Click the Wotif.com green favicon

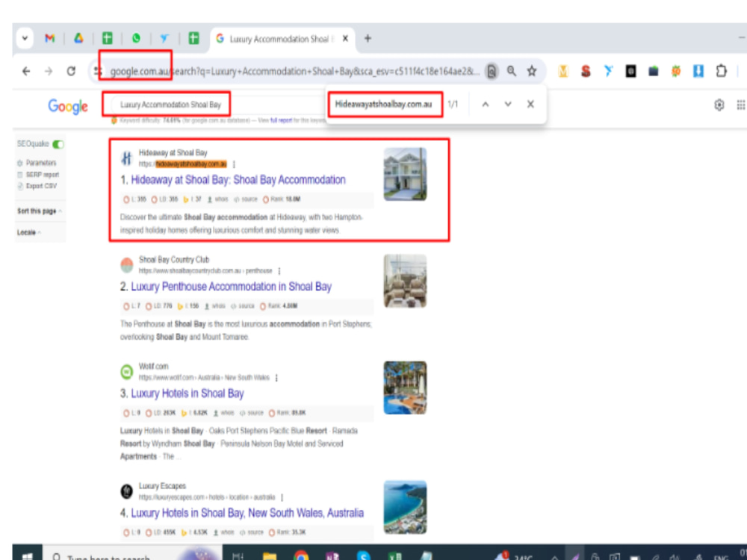pyautogui.click(x=127, y=372)
